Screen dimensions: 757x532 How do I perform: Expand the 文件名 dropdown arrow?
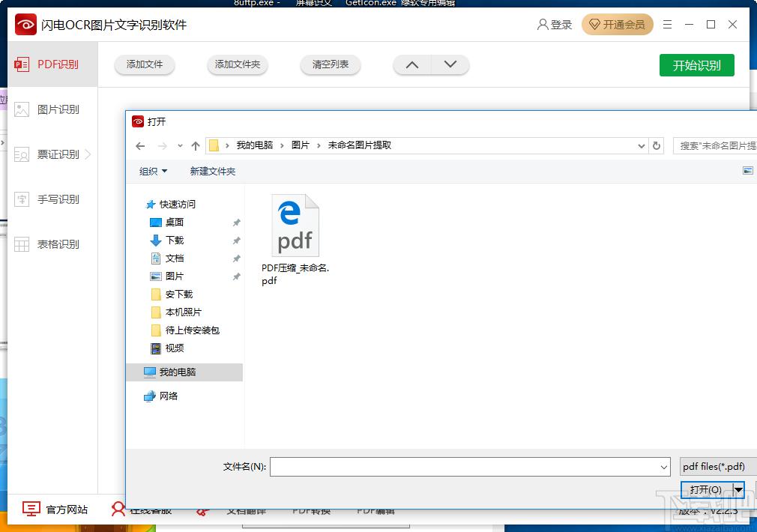664,467
